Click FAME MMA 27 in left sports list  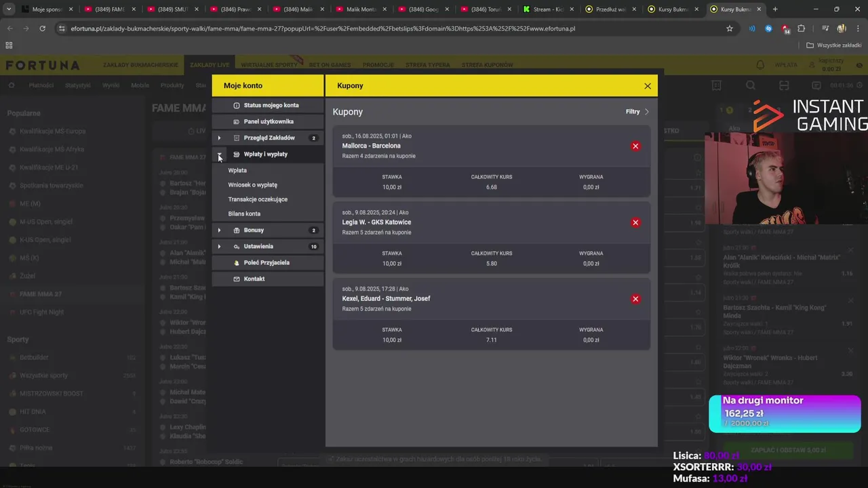pos(41,294)
